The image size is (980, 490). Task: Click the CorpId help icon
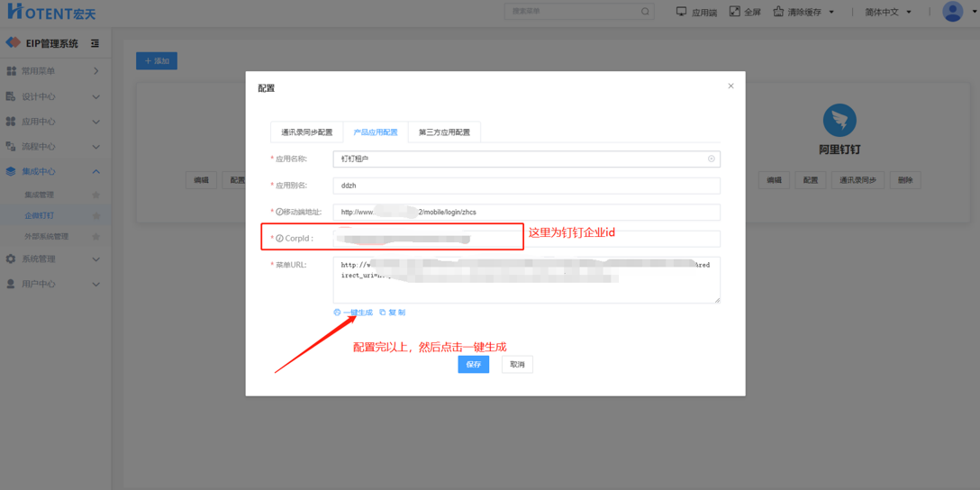(279, 238)
